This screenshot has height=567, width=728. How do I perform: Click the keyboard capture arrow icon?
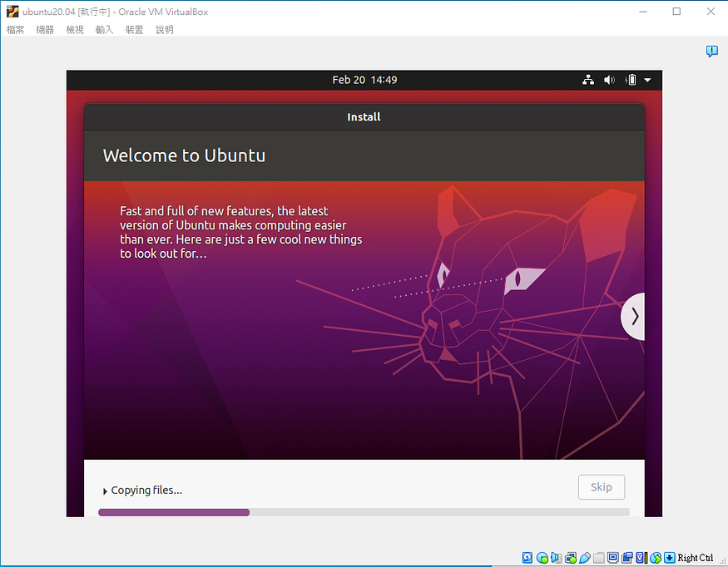coord(670,557)
